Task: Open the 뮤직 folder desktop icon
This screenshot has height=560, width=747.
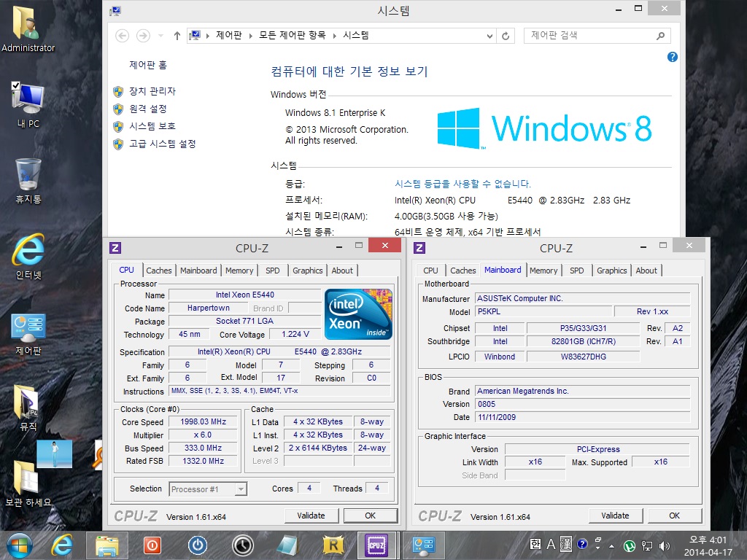Action: click(x=28, y=408)
